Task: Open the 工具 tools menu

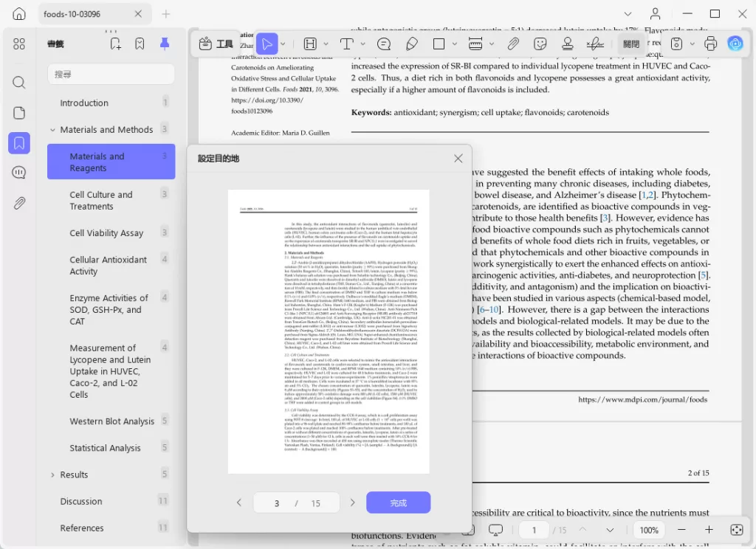Action: [216, 44]
